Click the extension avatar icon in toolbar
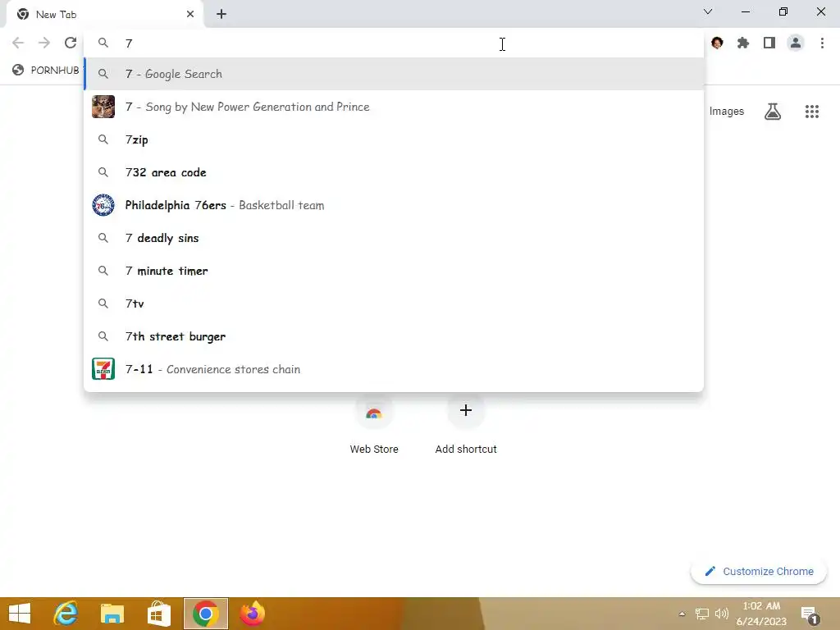 point(717,43)
